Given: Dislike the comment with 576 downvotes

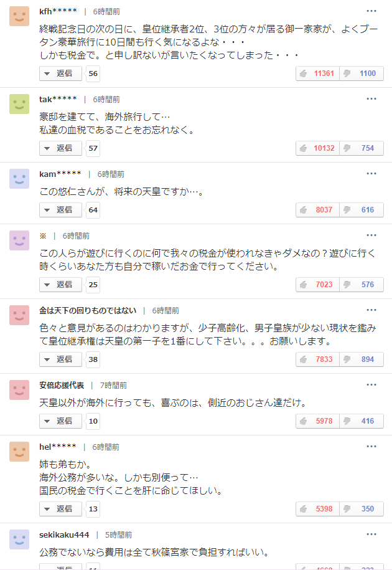Looking at the screenshot, I should (x=362, y=285).
